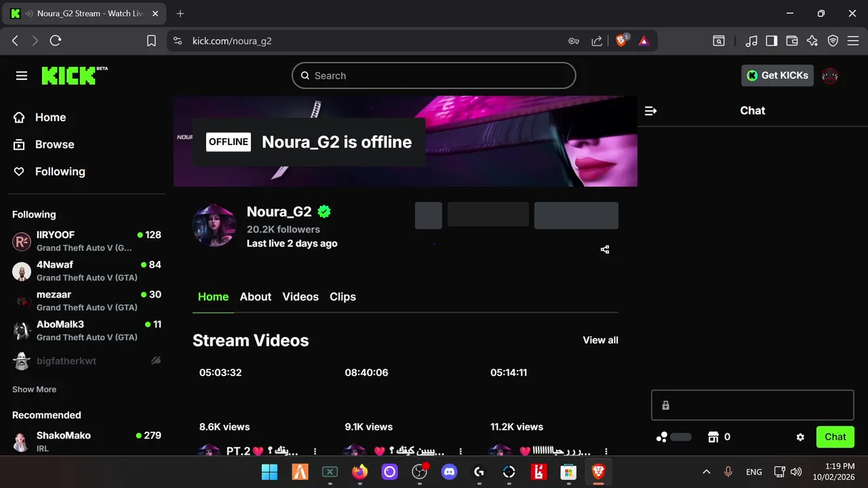Screen dimensions: 868x488
Task: Click the Noura_G2 channel name heading
Action: click(279, 211)
